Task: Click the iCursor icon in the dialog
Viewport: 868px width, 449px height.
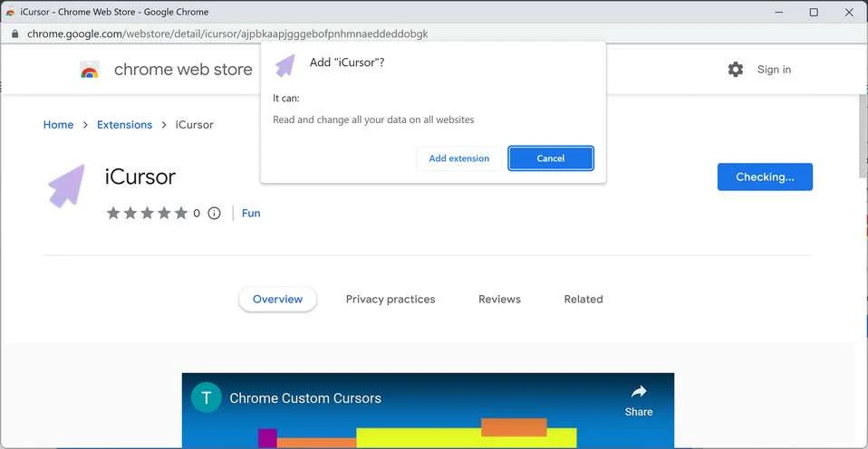Action: click(285, 65)
